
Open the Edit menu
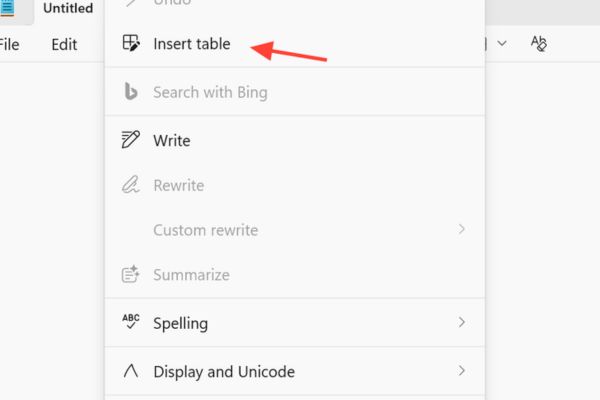[64, 44]
